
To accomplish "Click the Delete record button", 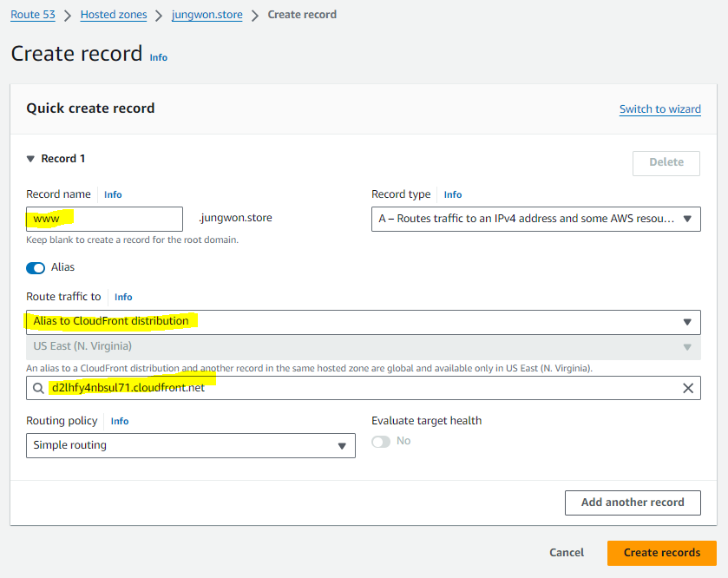I will [666, 163].
